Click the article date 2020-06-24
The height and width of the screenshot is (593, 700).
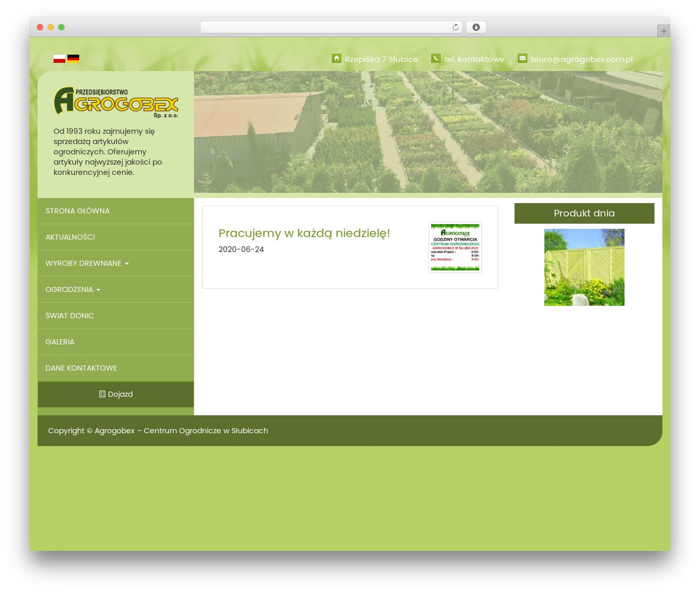[x=241, y=249]
